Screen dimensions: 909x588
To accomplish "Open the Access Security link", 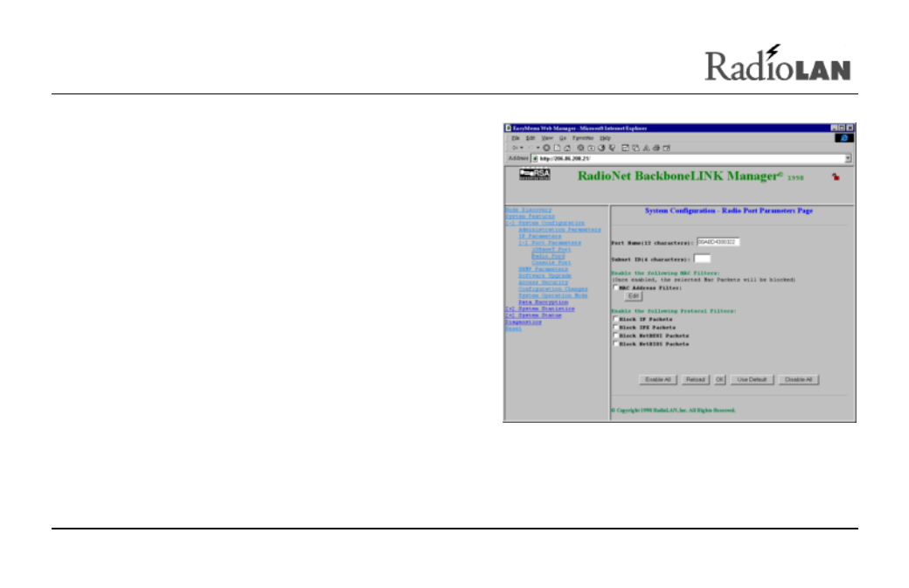I will pos(543,282).
